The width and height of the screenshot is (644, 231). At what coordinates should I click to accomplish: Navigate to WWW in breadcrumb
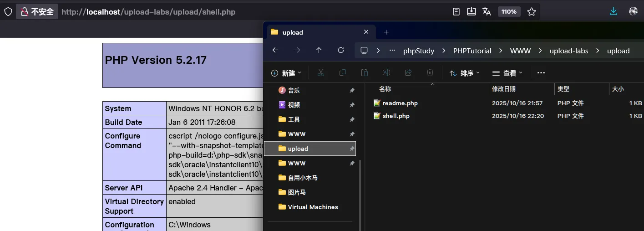(520, 51)
